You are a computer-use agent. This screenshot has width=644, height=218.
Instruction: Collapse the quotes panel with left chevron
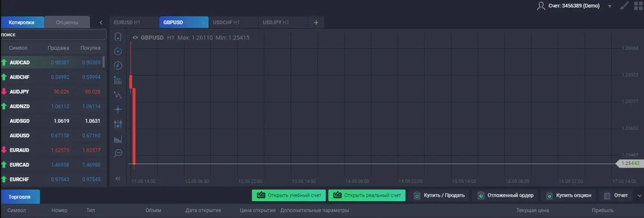click(x=101, y=22)
